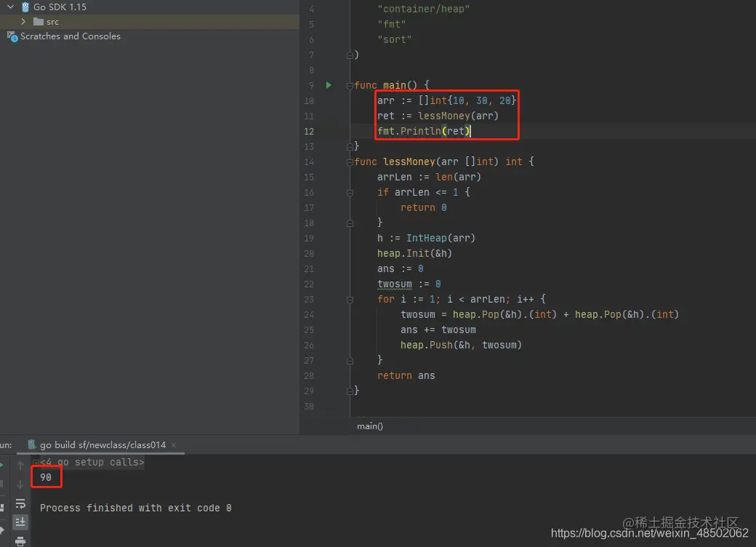Viewport: 756px width, 547px height.
Task: Click lessMoney closing fold marker at line 29
Action: (x=350, y=391)
